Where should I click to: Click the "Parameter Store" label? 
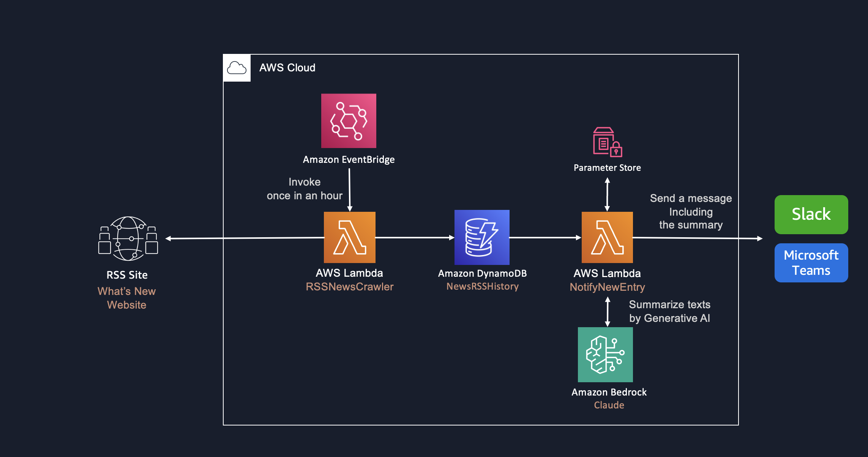(x=607, y=168)
